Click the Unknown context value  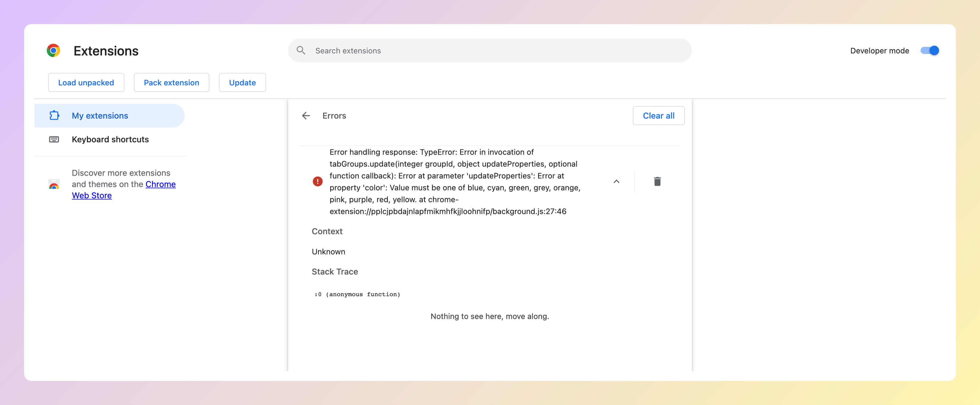pos(328,252)
